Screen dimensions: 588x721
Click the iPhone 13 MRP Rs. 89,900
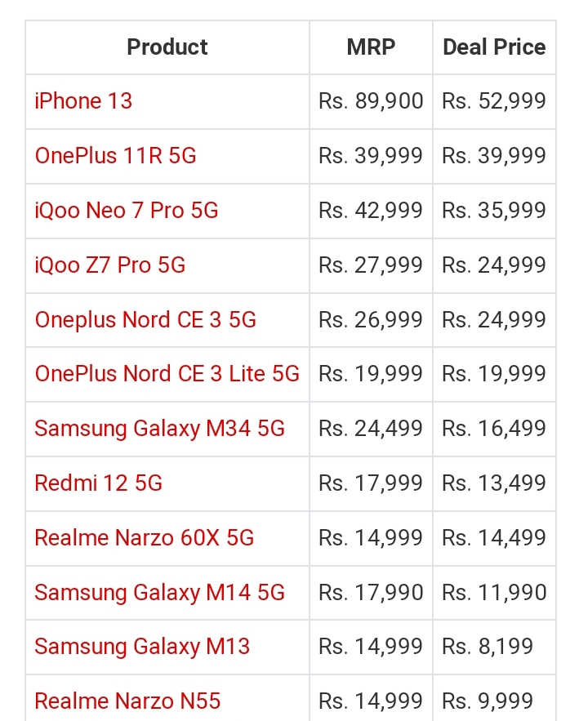[371, 101]
